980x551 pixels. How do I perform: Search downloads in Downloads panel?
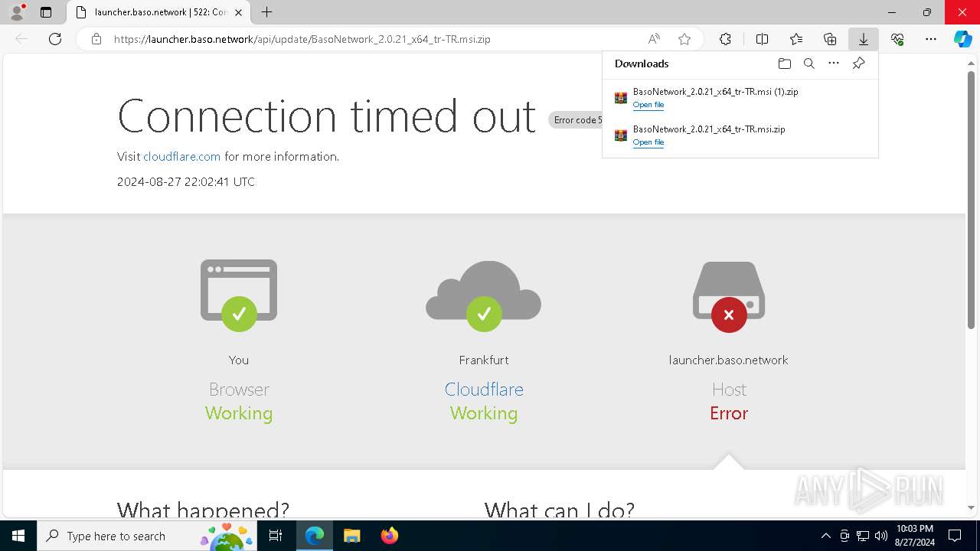(x=809, y=64)
